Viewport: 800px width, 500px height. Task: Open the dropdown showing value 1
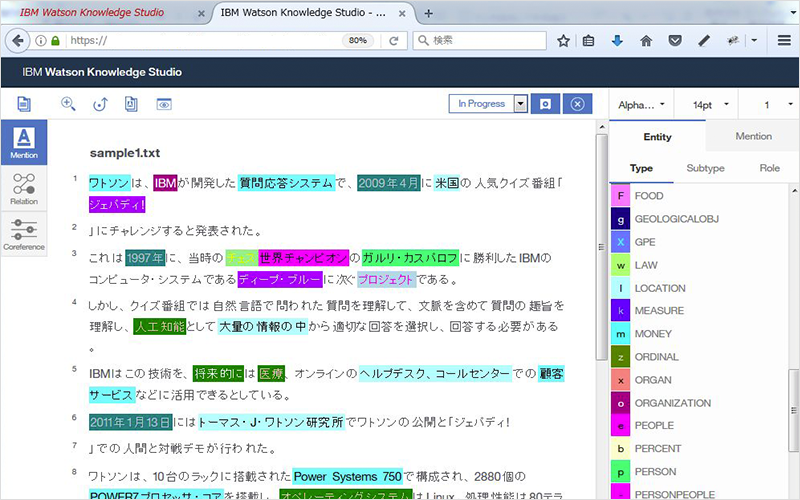[770, 105]
